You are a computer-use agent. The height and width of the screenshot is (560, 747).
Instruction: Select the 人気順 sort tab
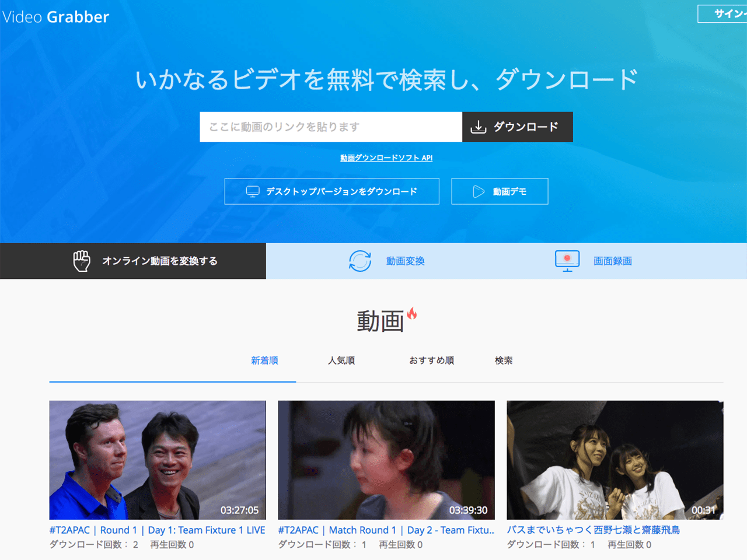[341, 360]
